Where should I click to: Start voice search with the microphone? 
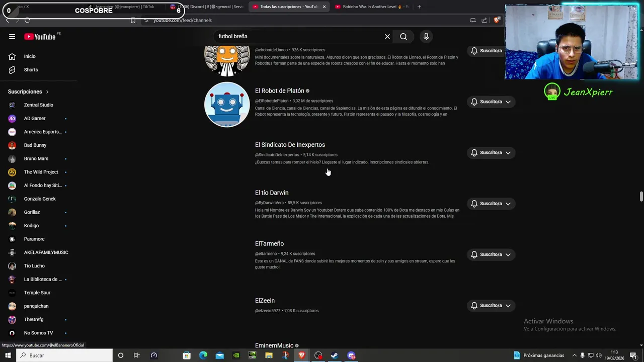426,36
